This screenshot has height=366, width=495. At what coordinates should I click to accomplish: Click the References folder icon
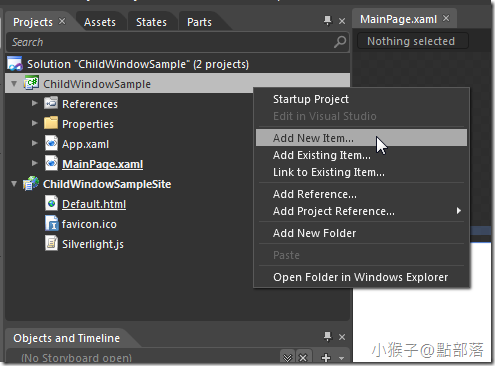coord(51,103)
